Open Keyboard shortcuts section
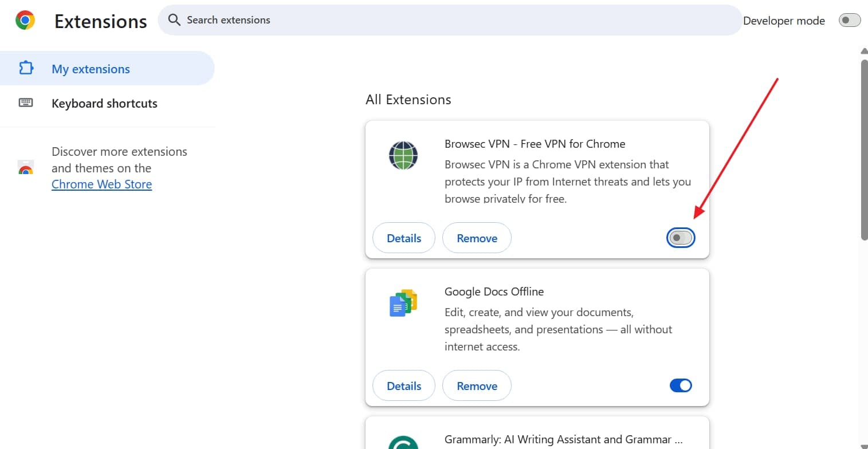 pos(107,103)
